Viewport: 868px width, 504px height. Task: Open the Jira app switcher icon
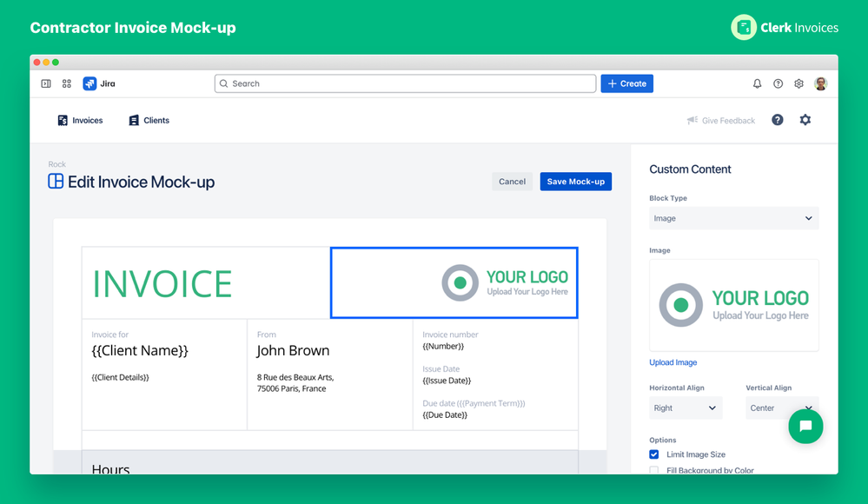(x=66, y=83)
